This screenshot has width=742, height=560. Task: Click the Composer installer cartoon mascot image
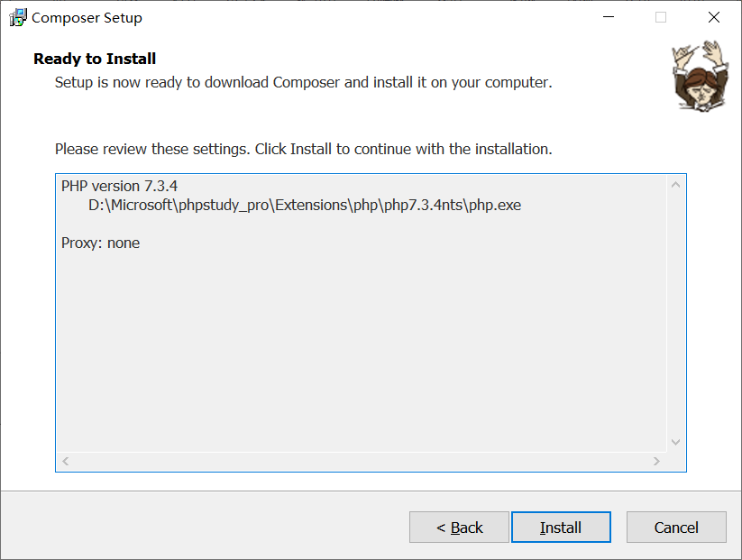(701, 77)
